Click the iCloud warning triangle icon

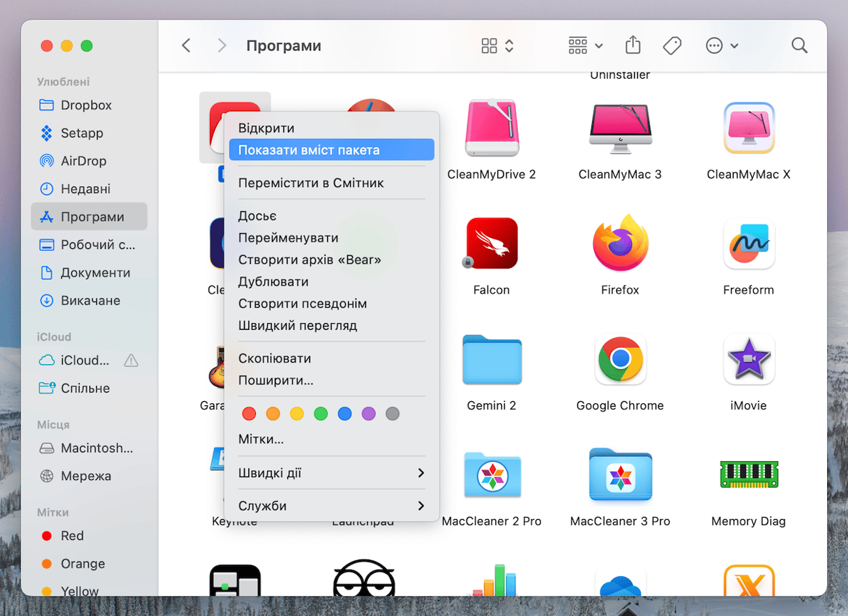tap(130, 361)
